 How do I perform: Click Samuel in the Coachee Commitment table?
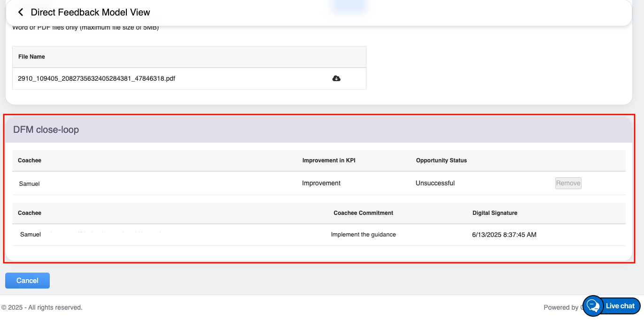pos(31,234)
